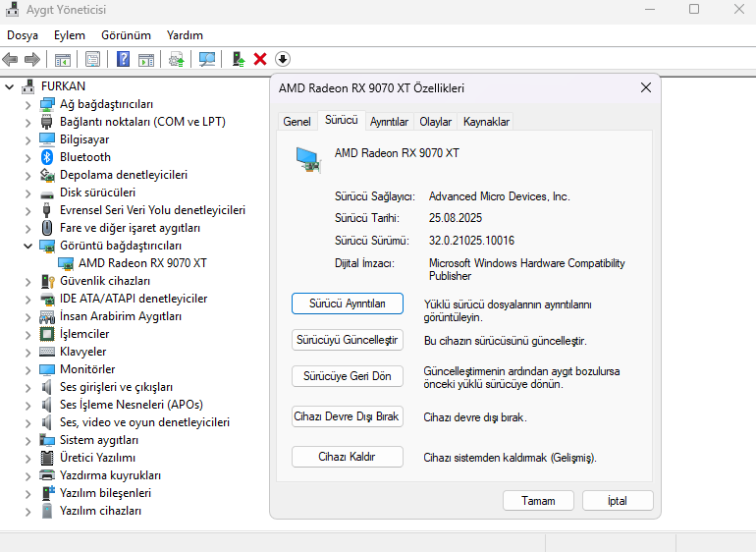Open the Eylem menu
This screenshot has width=756, height=552.
pos(70,35)
